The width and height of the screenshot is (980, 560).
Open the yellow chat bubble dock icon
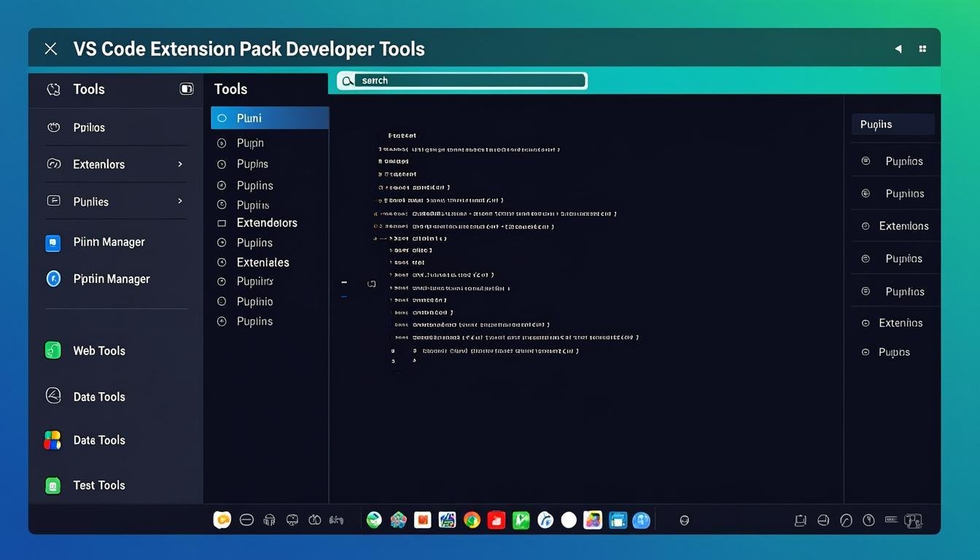222,520
